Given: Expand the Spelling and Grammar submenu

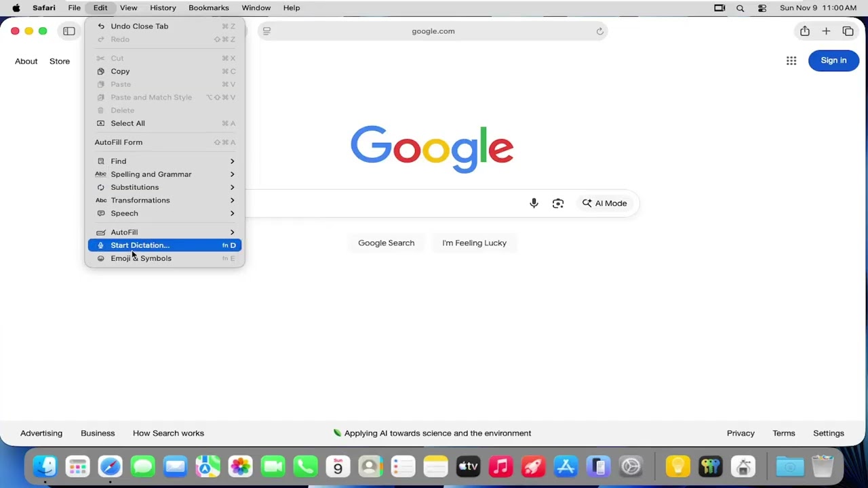Looking at the screenshot, I should coord(165,174).
